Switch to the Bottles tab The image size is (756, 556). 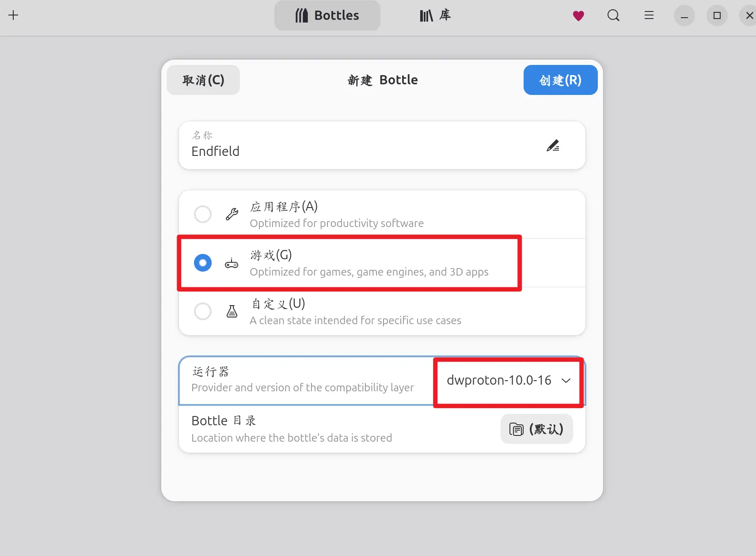pyautogui.click(x=327, y=15)
